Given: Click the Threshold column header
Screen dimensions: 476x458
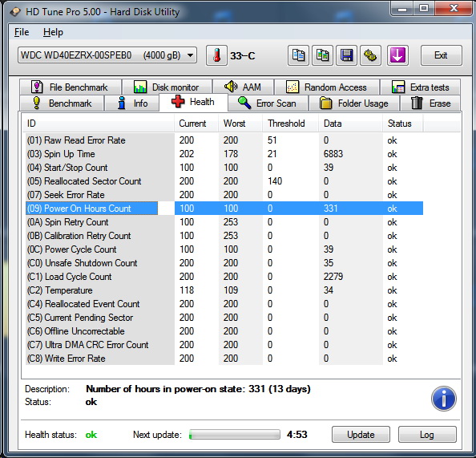Looking at the screenshot, I should [x=291, y=124].
